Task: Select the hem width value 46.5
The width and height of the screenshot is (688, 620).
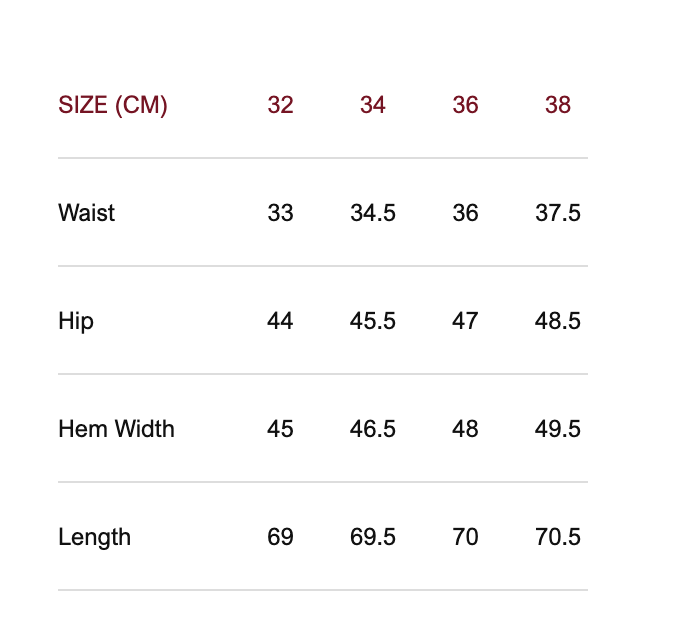Action: coord(373,429)
